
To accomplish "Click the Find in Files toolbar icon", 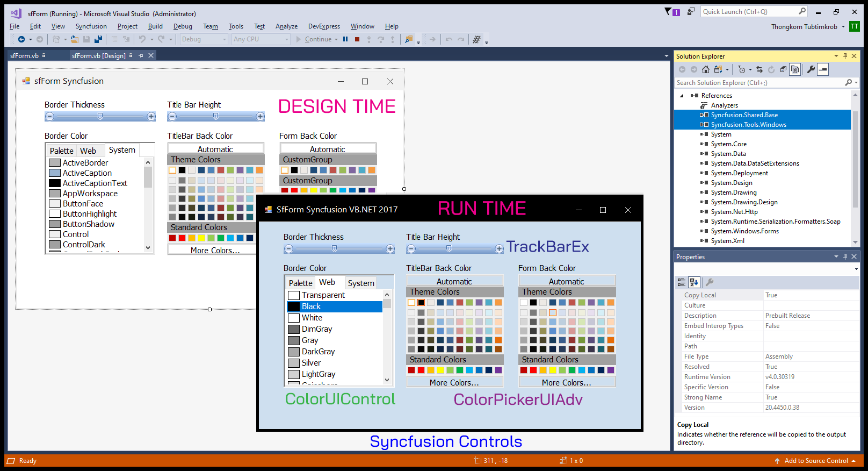I will pyautogui.click(x=409, y=39).
